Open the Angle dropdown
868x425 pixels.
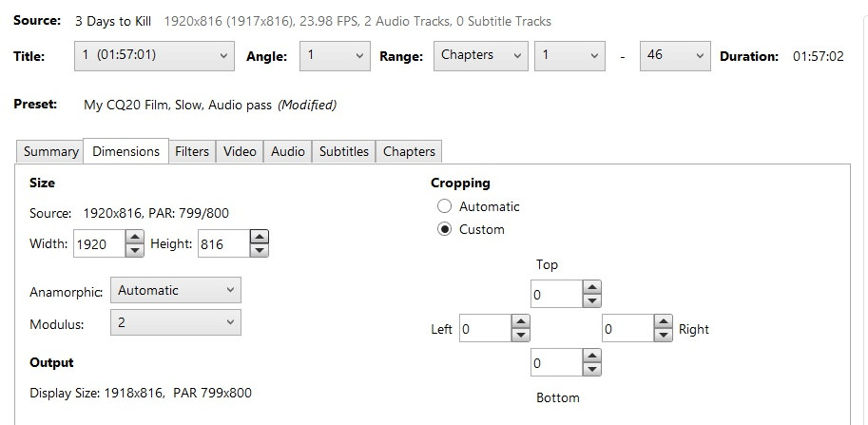tap(334, 55)
